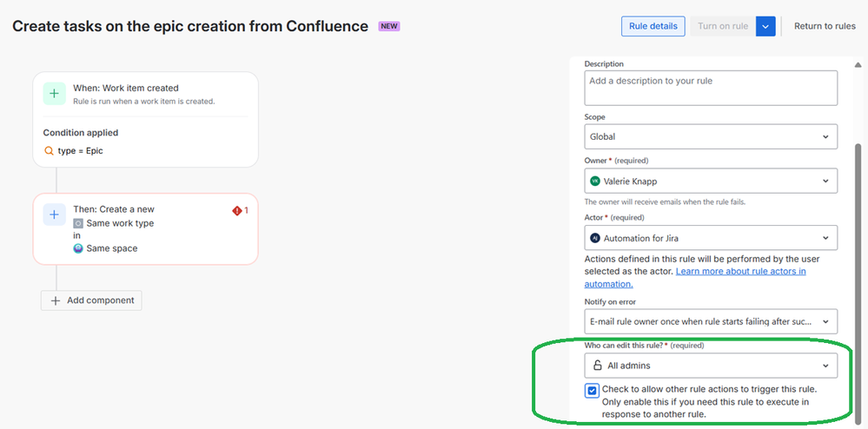This screenshot has height=429, width=868.
Task: Click the Automation for Jira actor avatar
Action: 595,238
